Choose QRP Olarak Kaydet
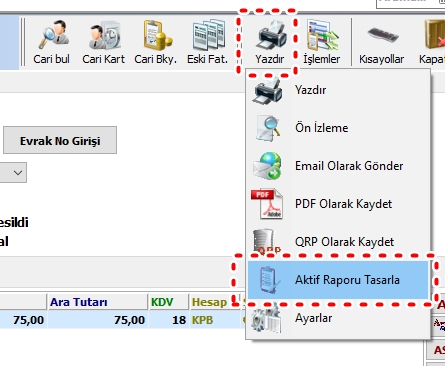 pos(338,242)
